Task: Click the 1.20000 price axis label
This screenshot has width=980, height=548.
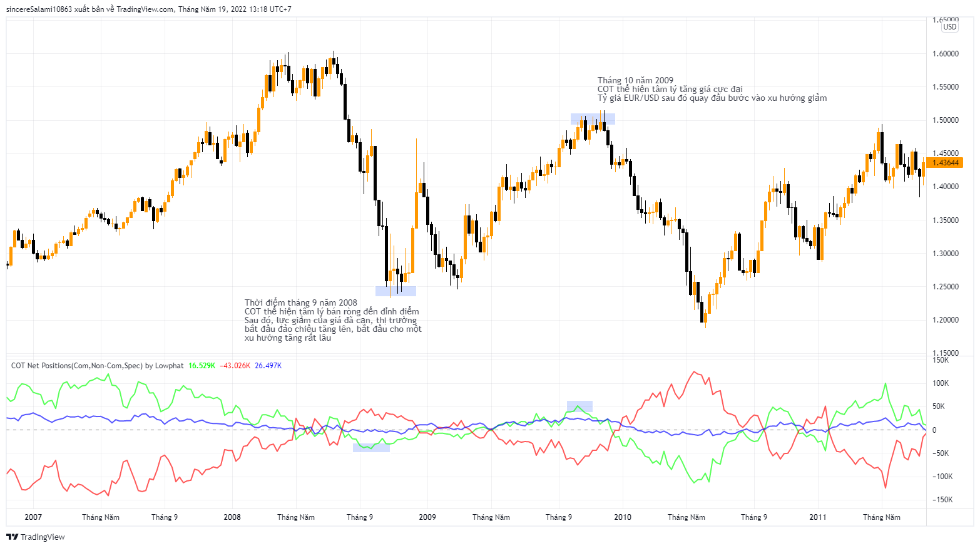Action: pos(946,320)
